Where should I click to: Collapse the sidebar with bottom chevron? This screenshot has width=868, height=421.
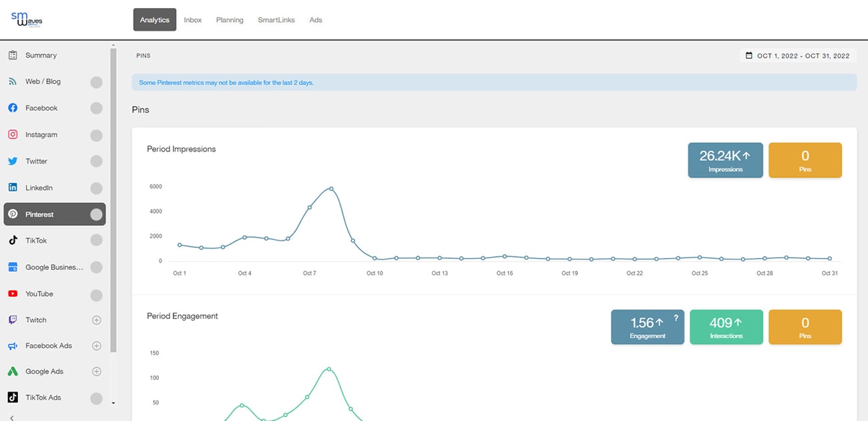[x=12, y=417]
